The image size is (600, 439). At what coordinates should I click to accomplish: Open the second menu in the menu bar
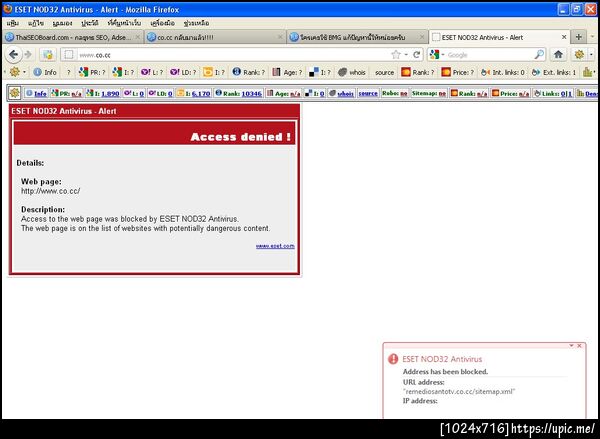click(x=36, y=23)
